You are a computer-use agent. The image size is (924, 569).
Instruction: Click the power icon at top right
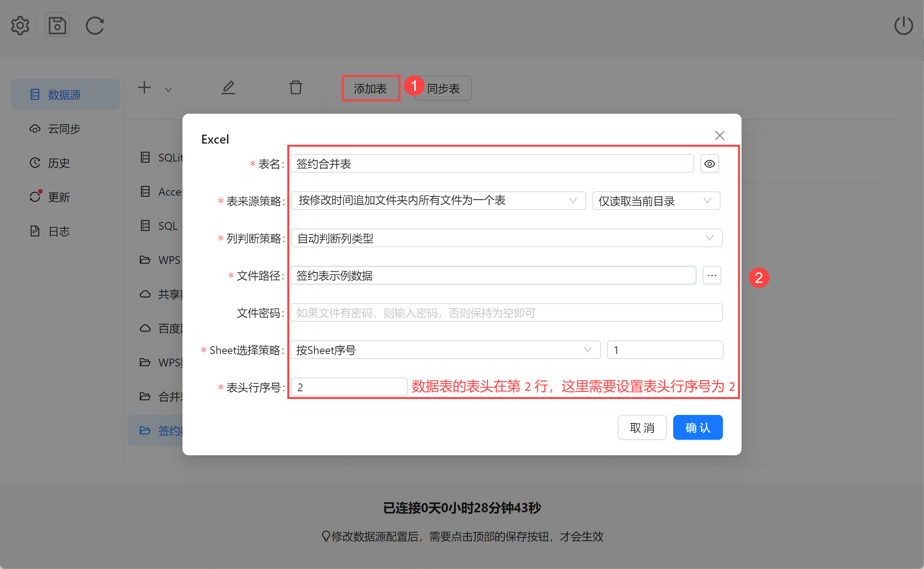(903, 26)
